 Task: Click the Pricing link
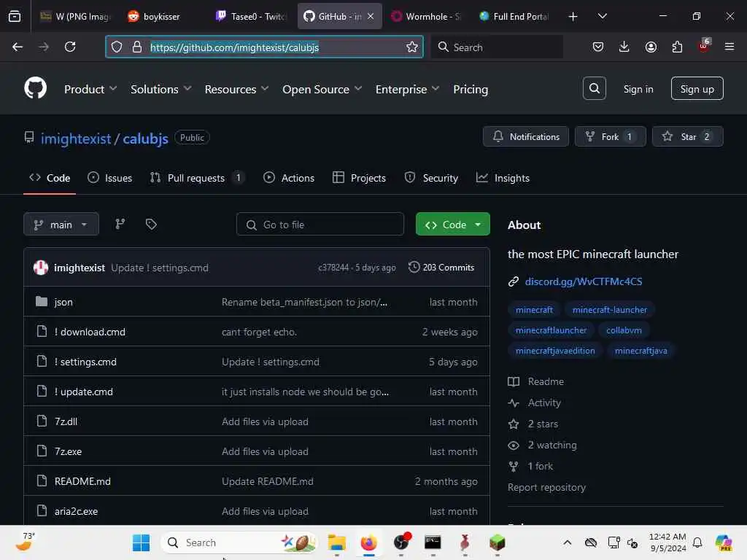click(x=471, y=89)
